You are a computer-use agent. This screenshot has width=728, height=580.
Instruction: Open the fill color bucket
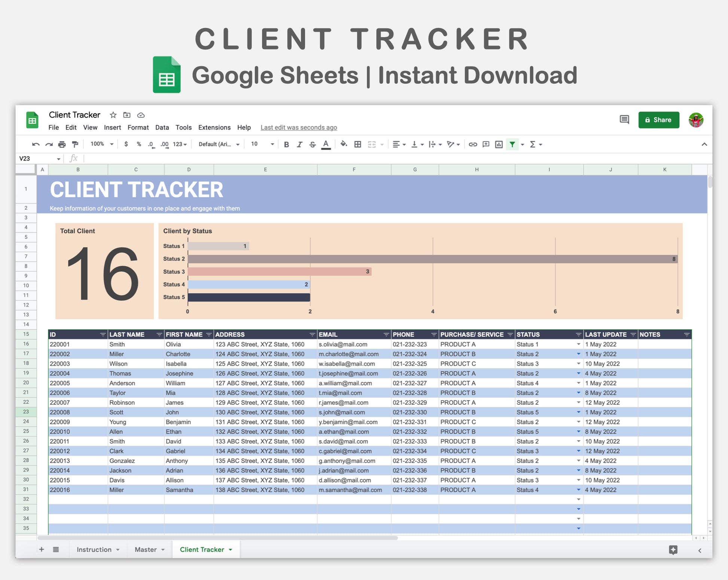343,144
